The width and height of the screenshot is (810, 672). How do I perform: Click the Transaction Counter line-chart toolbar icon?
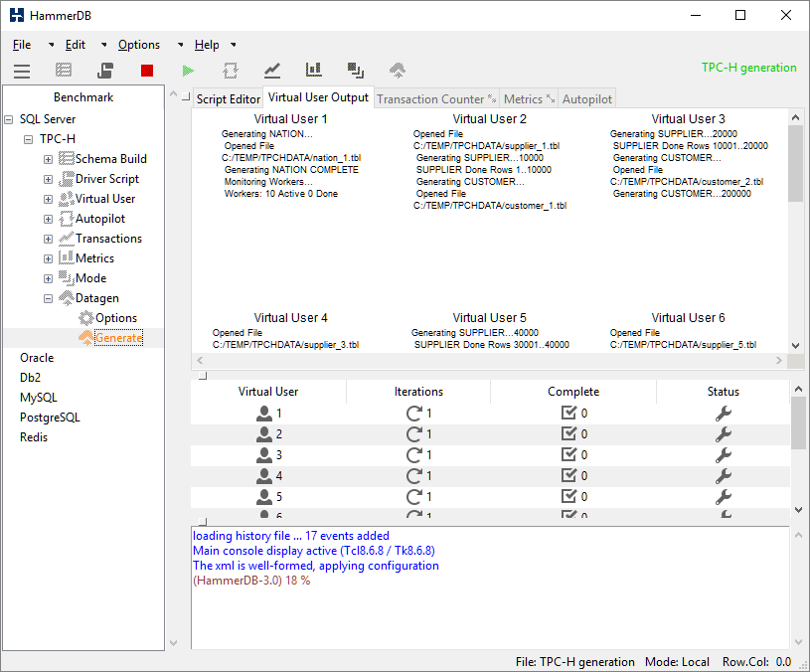[x=272, y=71]
